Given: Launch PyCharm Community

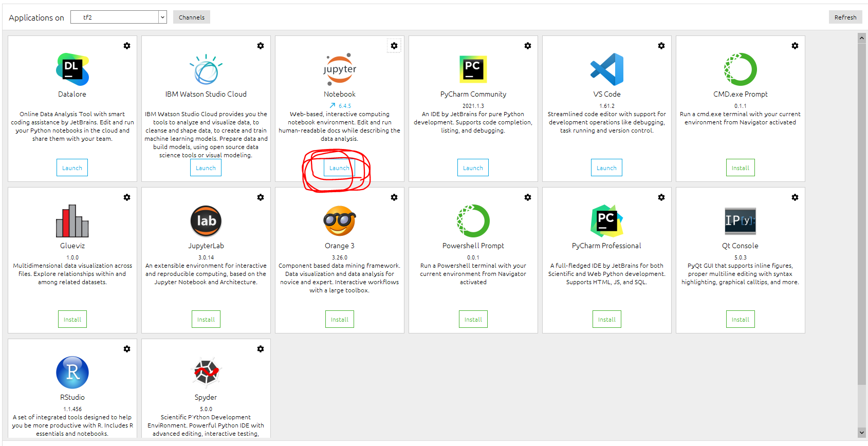Looking at the screenshot, I should (x=473, y=168).
